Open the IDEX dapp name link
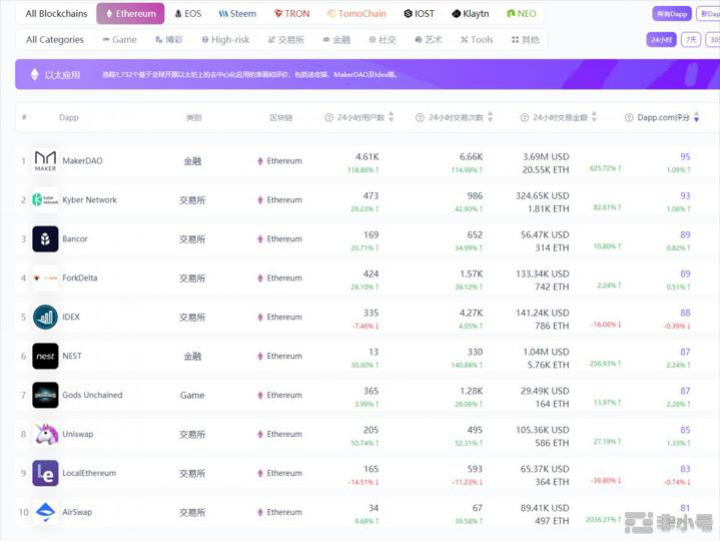 coord(71,317)
